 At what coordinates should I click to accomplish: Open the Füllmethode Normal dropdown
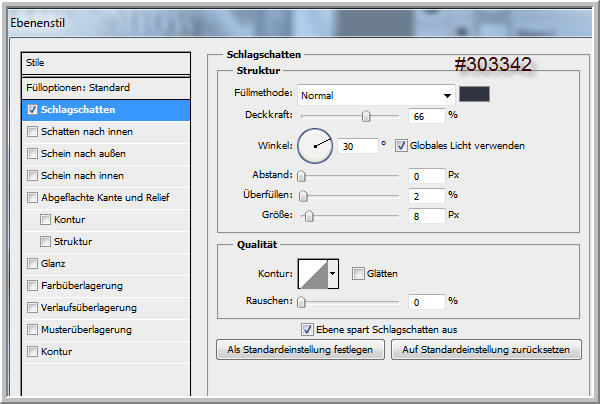tap(376, 95)
